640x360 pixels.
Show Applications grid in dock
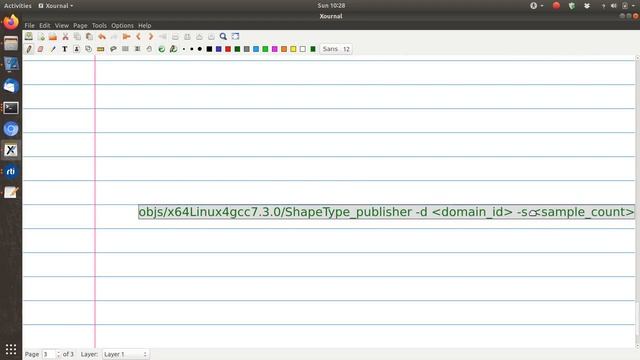click(x=11, y=349)
